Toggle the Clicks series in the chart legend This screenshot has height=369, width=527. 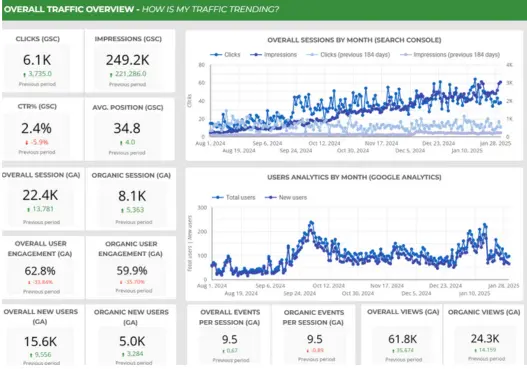[x=225, y=54]
